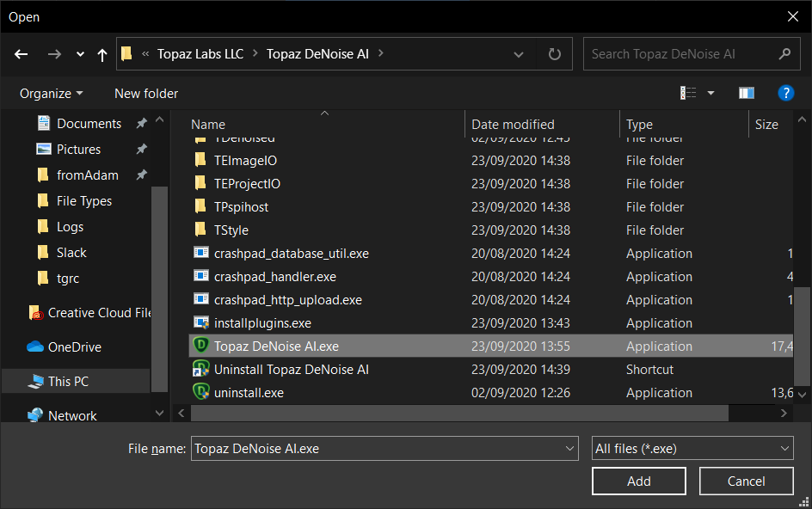Select the uninstall.exe application

pyautogui.click(x=249, y=393)
